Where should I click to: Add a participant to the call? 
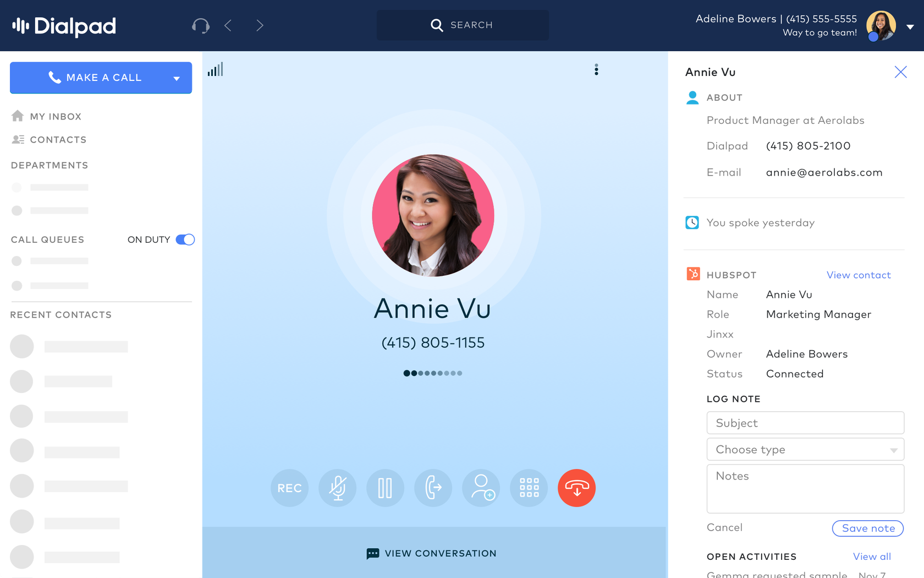[481, 488]
